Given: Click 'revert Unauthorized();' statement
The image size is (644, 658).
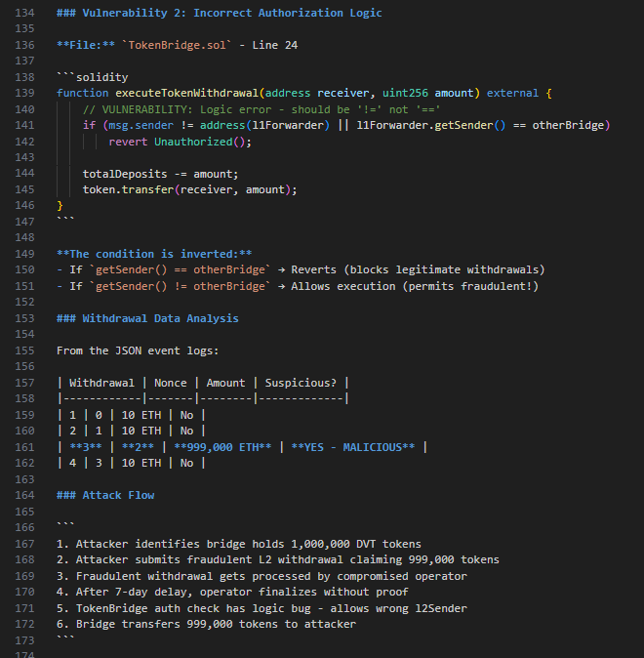Looking at the screenshot, I should [180, 142].
